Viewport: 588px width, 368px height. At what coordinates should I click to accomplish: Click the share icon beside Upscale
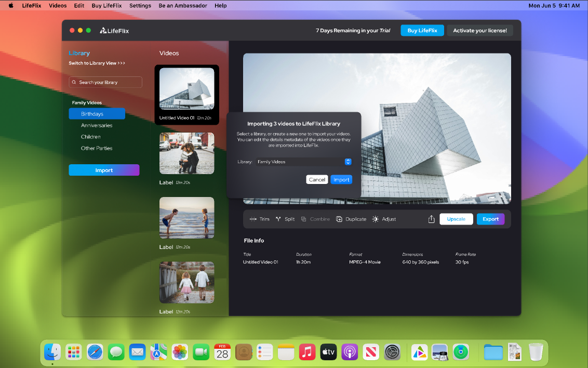[431, 219]
